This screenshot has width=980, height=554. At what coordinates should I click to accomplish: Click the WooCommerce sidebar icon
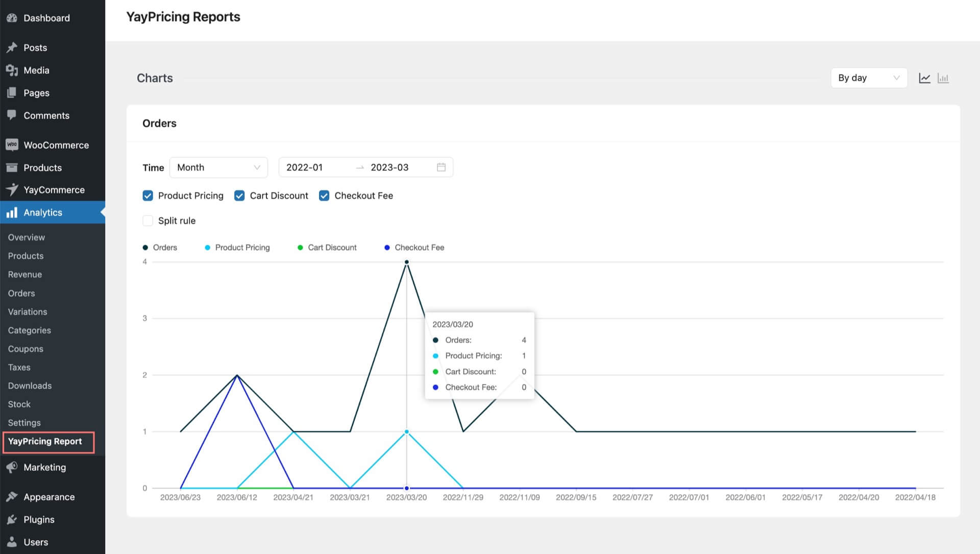pos(12,145)
